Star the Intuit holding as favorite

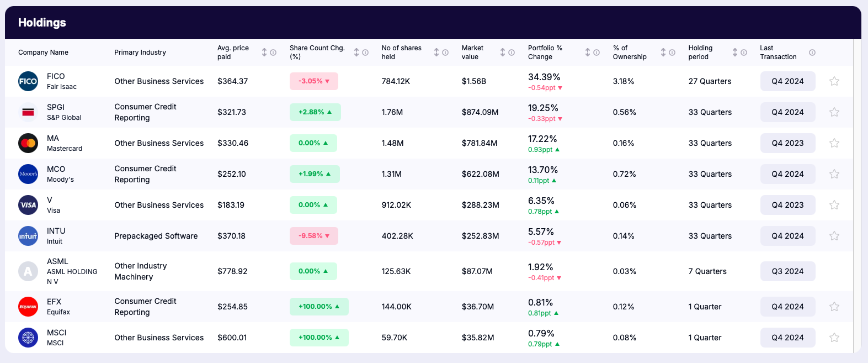click(x=834, y=236)
